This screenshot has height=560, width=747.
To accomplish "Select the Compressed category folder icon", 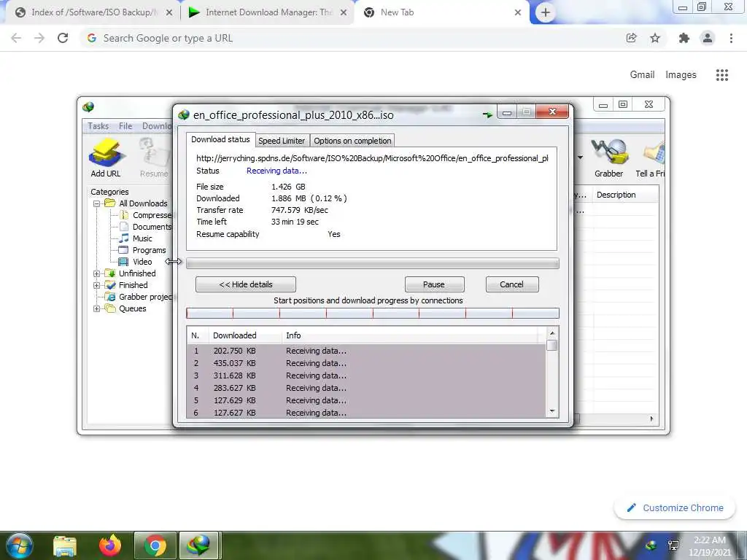I will coord(124,215).
